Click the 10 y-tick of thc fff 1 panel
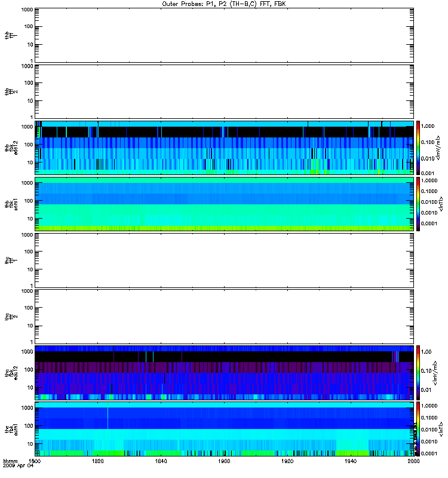The height and width of the screenshot is (478, 448). coord(30,270)
